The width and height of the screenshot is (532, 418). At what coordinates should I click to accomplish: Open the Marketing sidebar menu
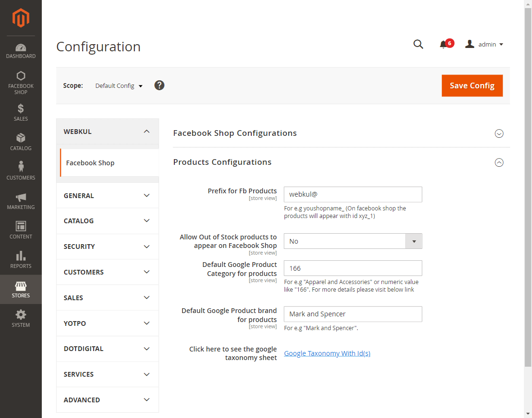21,201
